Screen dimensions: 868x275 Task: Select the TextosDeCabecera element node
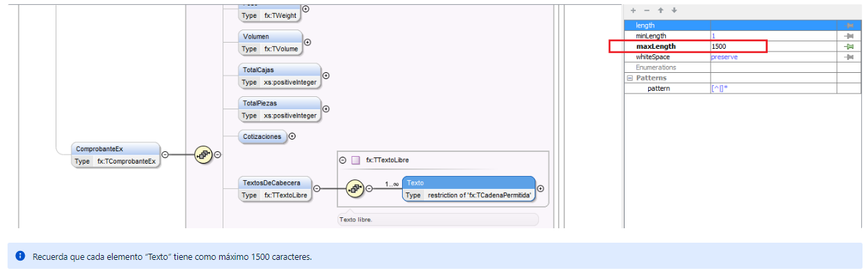click(x=274, y=188)
